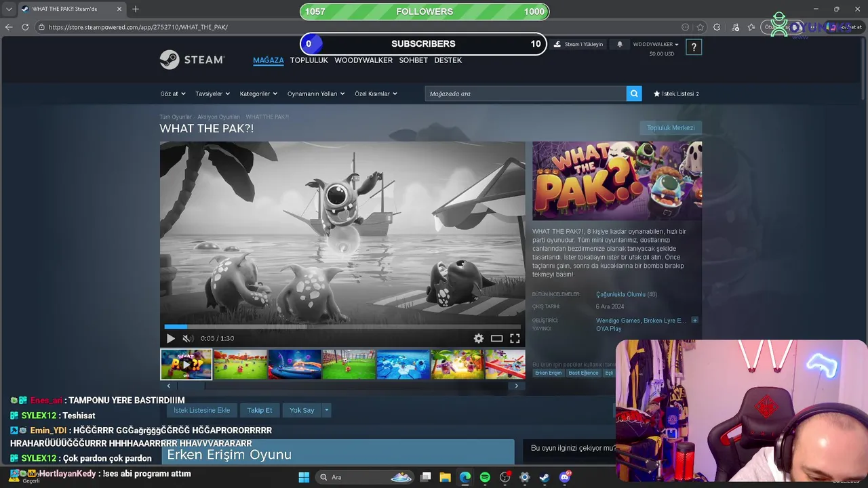Open Discord from the taskbar
Image resolution: width=868 pixels, height=488 pixels.
pyautogui.click(x=564, y=477)
